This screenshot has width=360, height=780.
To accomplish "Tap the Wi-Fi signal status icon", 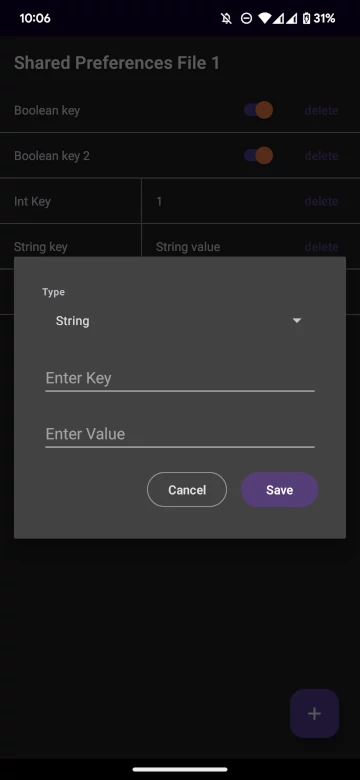I will [x=265, y=18].
